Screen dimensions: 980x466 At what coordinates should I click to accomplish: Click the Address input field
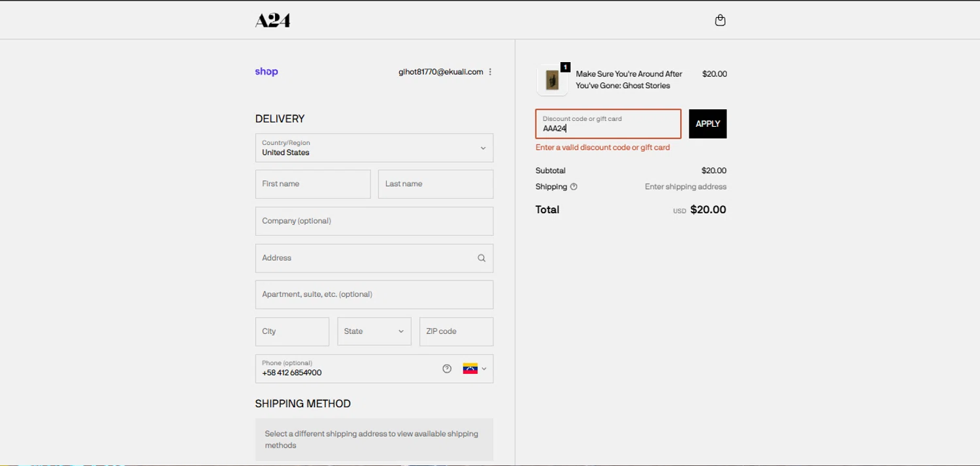tap(374, 258)
